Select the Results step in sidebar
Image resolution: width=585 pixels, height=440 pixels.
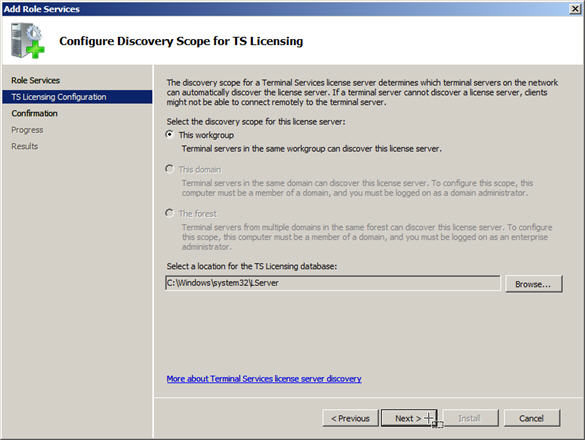[25, 146]
